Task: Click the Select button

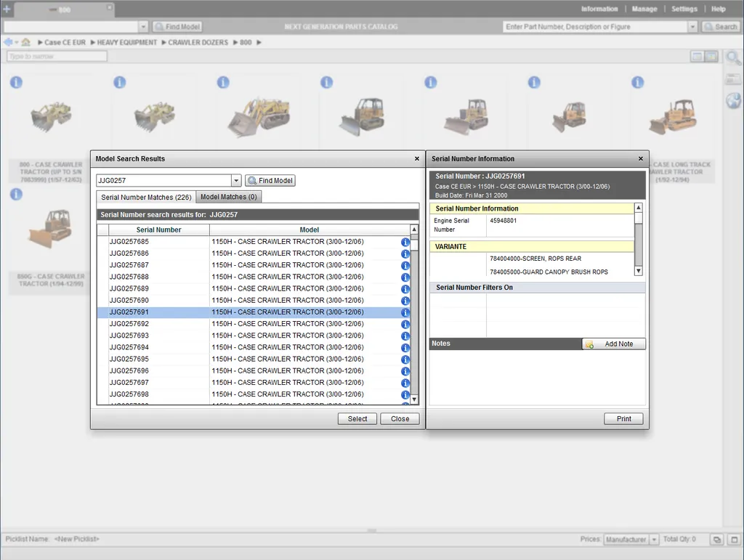Action: click(x=357, y=418)
